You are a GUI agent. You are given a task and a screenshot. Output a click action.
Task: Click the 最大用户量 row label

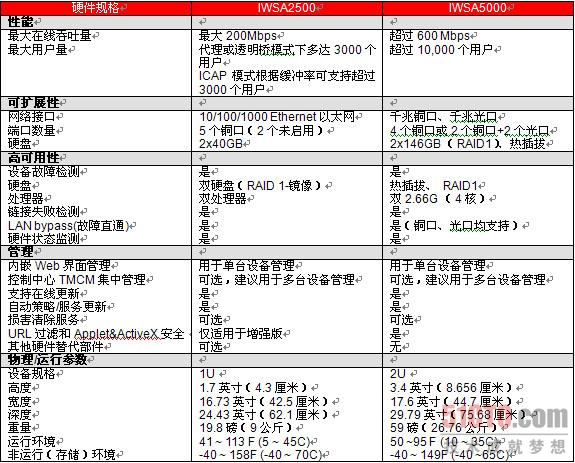tap(38, 49)
